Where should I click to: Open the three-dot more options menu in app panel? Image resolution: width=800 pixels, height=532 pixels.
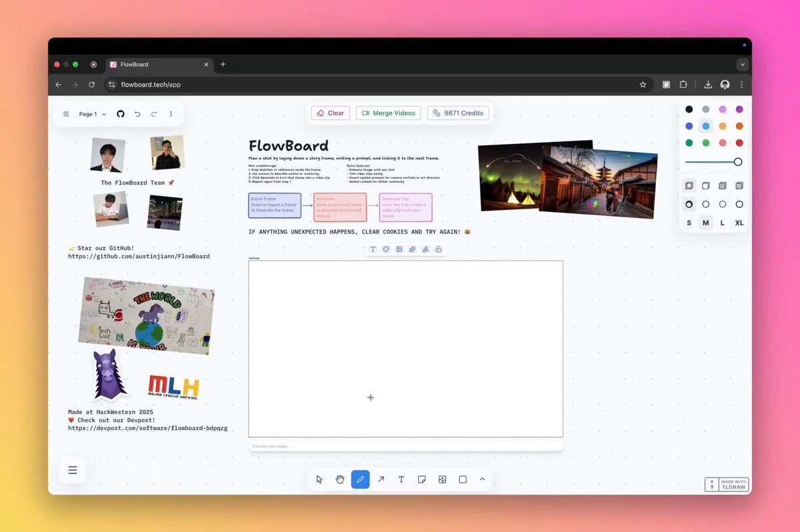171,114
